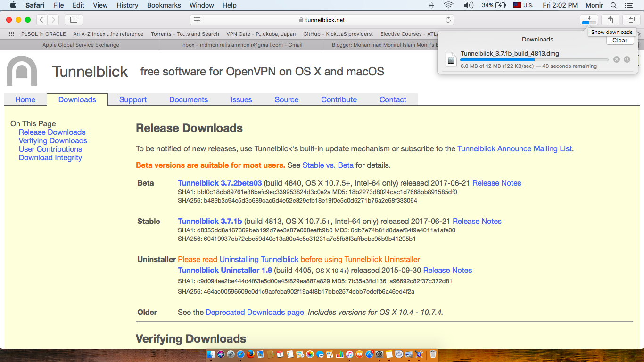Open the Source site tab

287,99
